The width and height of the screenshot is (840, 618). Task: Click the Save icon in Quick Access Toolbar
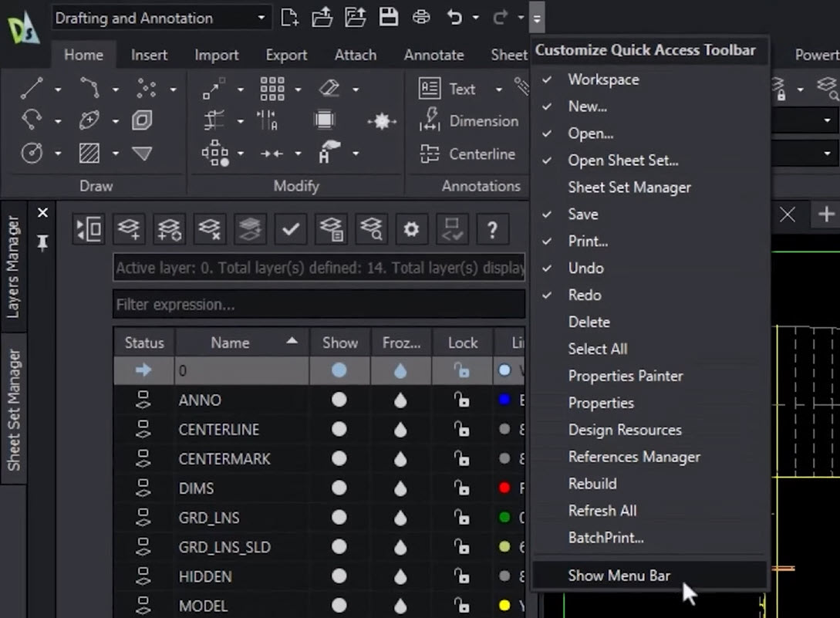click(x=389, y=17)
